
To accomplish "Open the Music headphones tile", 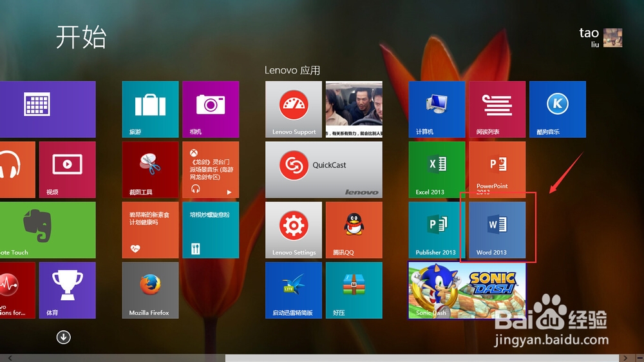I will (x=17, y=169).
